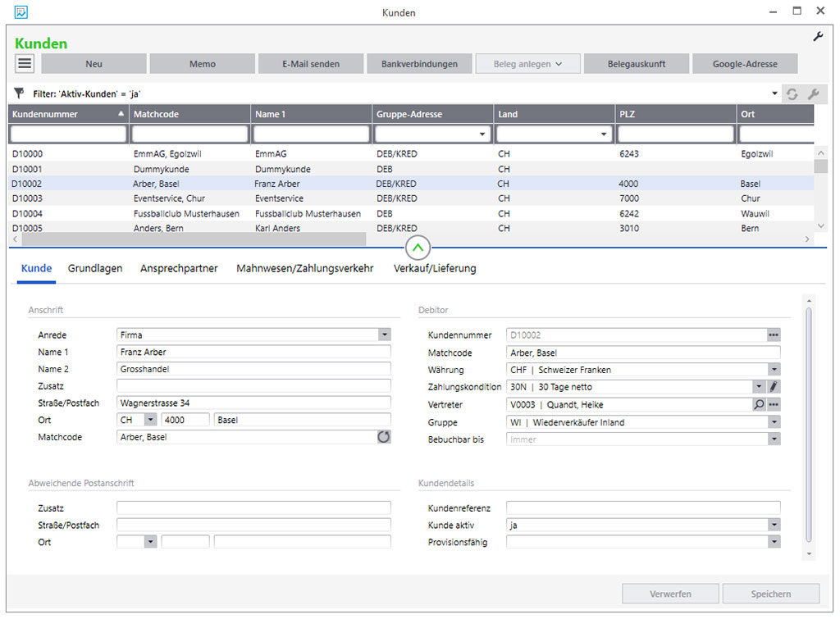Switch to the Kunde tab
This screenshot has height=619, width=840.
[36, 268]
